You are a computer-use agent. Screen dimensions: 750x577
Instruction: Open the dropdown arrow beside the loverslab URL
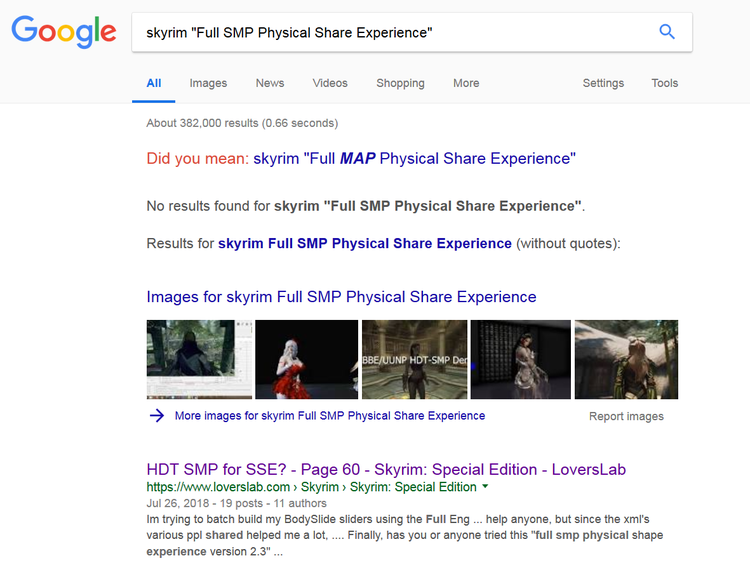point(485,487)
